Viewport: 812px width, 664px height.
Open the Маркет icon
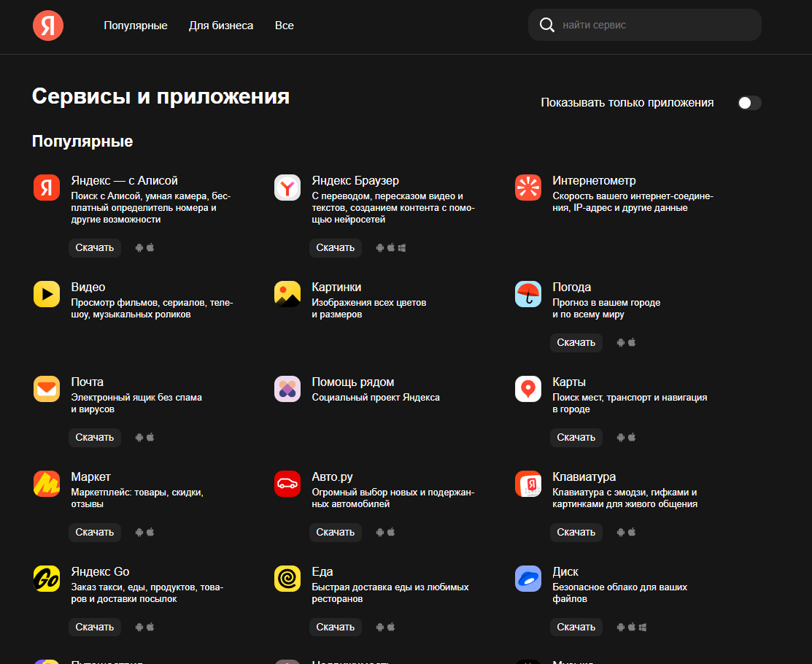(47, 484)
